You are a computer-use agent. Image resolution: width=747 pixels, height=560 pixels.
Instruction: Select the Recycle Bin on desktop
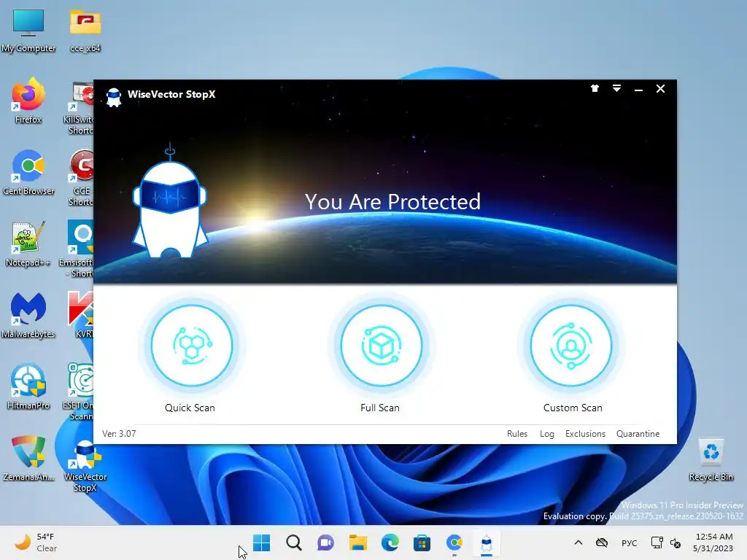[711, 459]
